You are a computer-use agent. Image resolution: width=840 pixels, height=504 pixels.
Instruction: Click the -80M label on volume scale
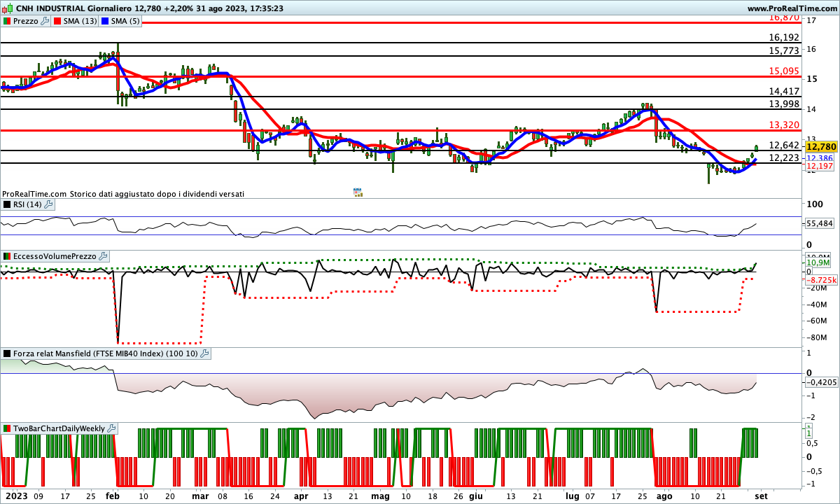pyautogui.click(x=818, y=337)
